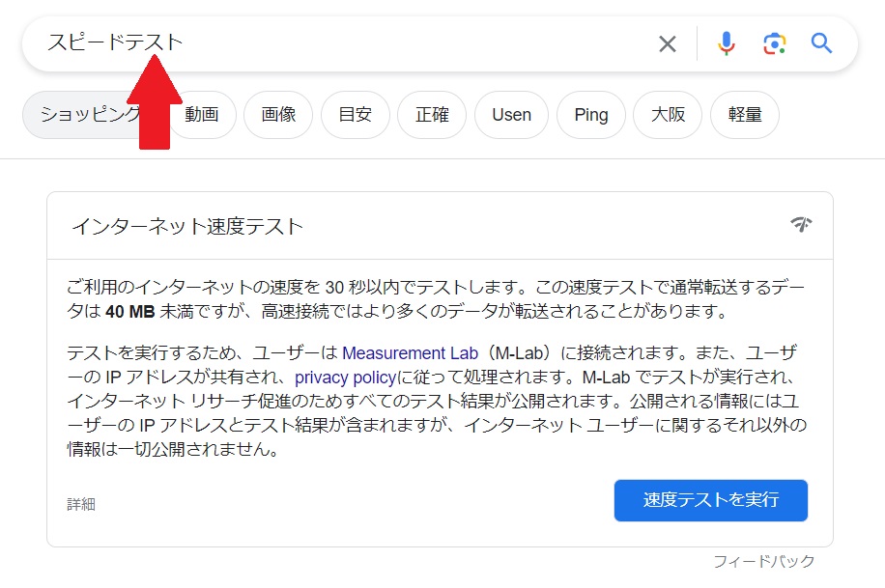Image resolution: width=885 pixels, height=588 pixels.
Task: Select the 軽量 suggestion chip
Action: [745, 115]
